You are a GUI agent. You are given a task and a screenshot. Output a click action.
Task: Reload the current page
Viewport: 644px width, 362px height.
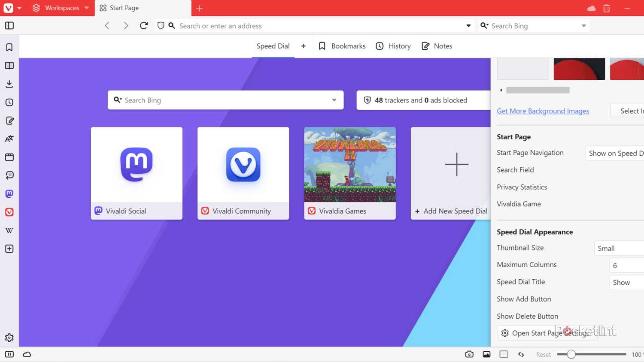(144, 26)
